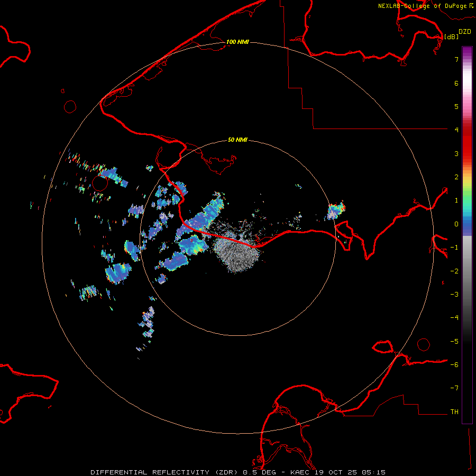The image size is (476, 476).
Task: Click the TH threshold label on the scale
Action: [454, 412]
